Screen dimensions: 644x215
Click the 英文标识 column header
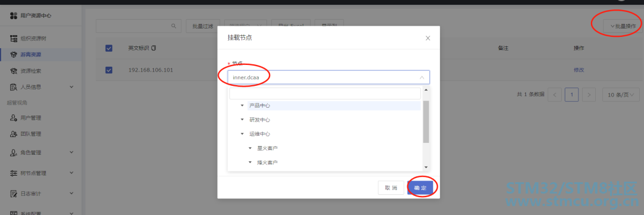[139, 48]
